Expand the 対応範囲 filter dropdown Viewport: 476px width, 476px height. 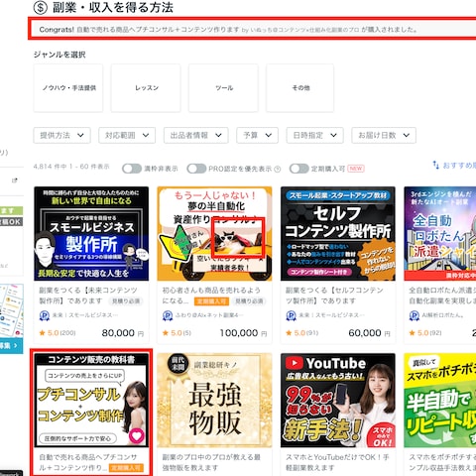(127, 135)
